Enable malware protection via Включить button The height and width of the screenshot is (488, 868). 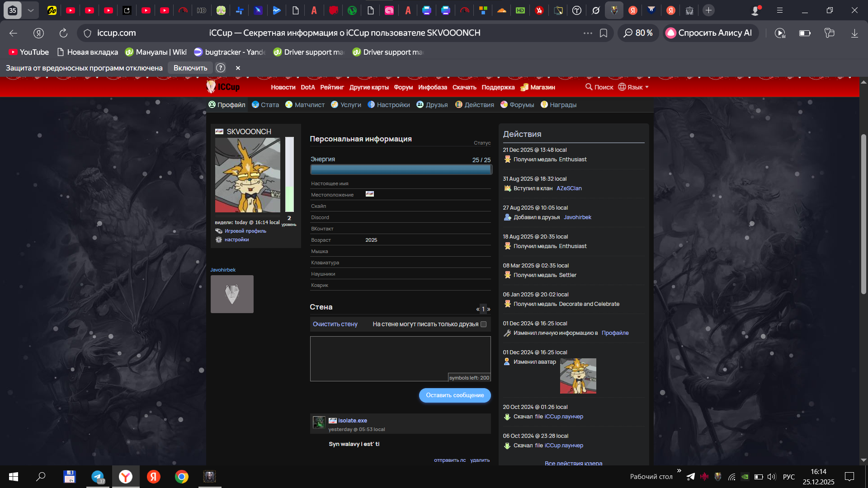coord(190,68)
